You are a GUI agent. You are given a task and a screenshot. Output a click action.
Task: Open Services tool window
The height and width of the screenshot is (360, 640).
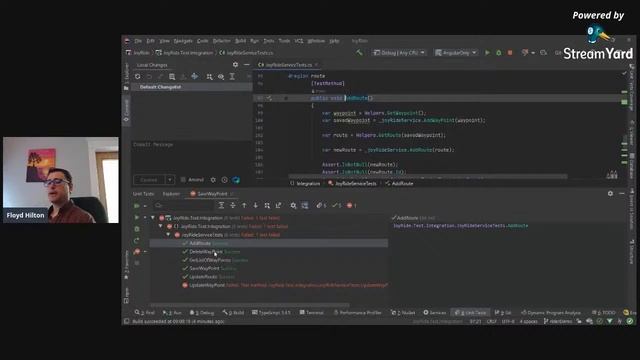[435, 313]
